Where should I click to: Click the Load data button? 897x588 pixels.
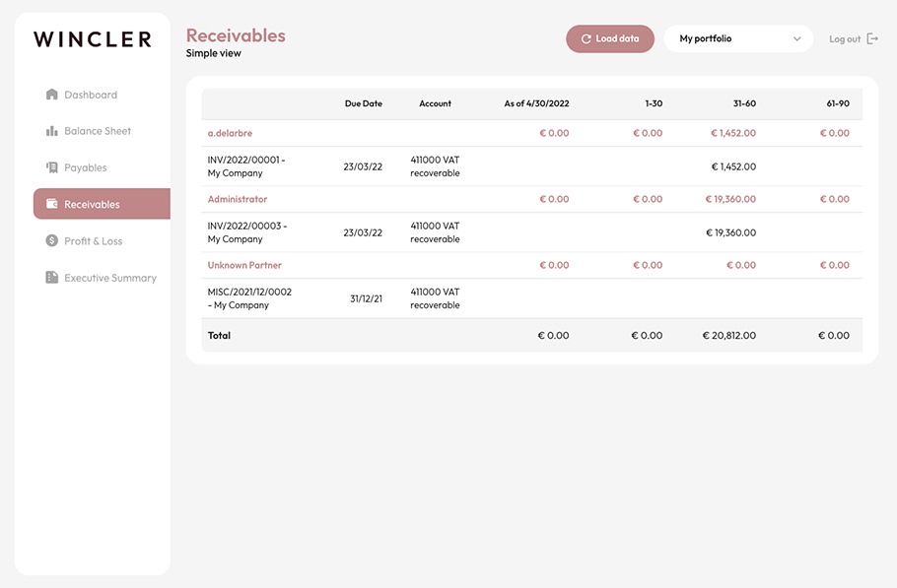pos(610,38)
